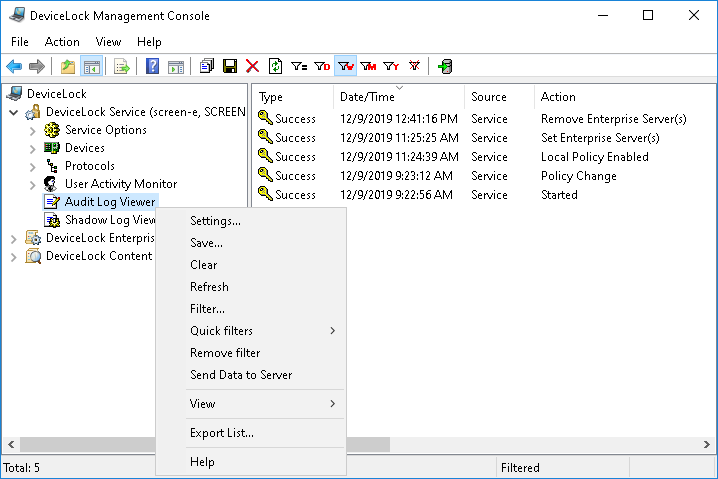Viewport: 718px width, 479px height.
Task: Click the green Refresh toolbar icon
Action: coord(275,67)
